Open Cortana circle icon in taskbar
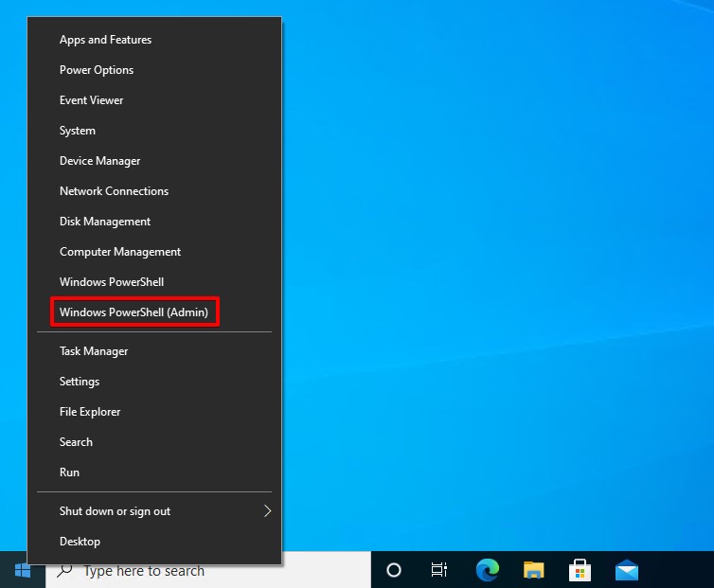The width and height of the screenshot is (714, 588). [394, 570]
